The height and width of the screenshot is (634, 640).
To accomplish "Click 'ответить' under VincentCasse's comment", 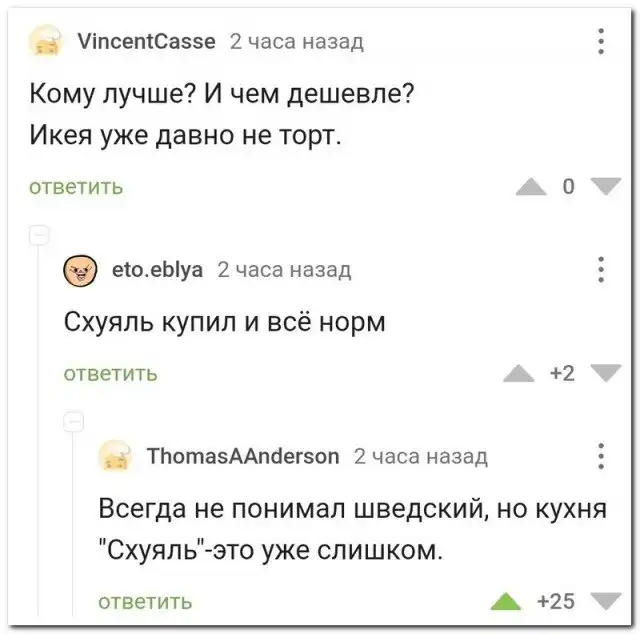I will (x=76, y=186).
